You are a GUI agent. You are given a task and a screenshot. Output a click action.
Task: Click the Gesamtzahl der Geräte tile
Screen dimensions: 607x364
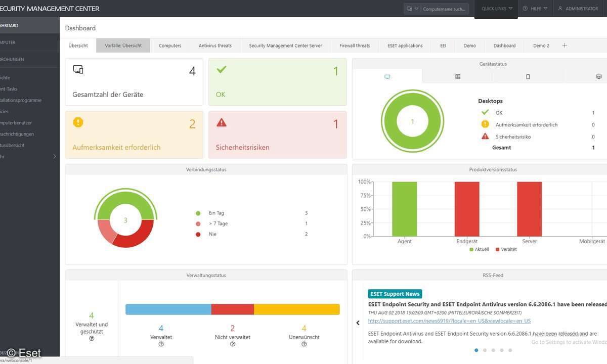pyautogui.click(x=134, y=82)
